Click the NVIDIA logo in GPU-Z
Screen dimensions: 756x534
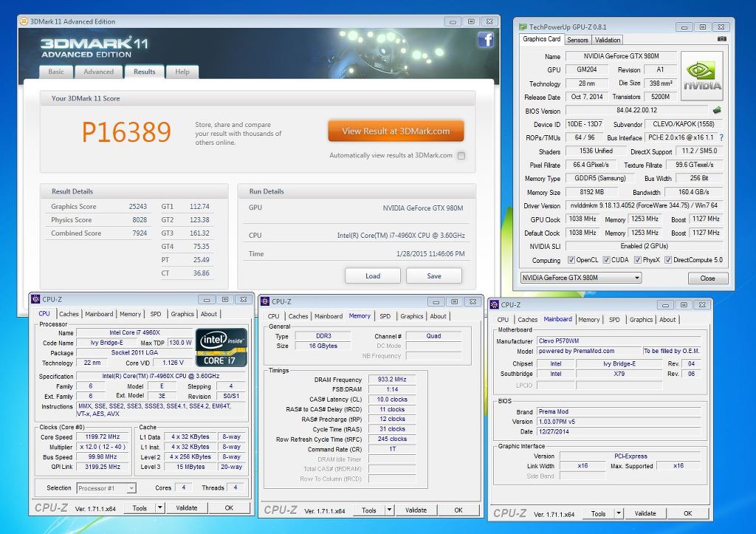[x=702, y=76]
